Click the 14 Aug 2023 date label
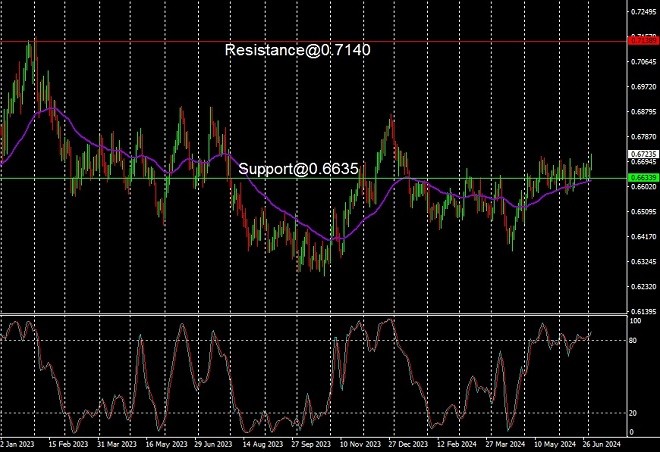This screenshot has width=660, height=452. tap(263, 444)
